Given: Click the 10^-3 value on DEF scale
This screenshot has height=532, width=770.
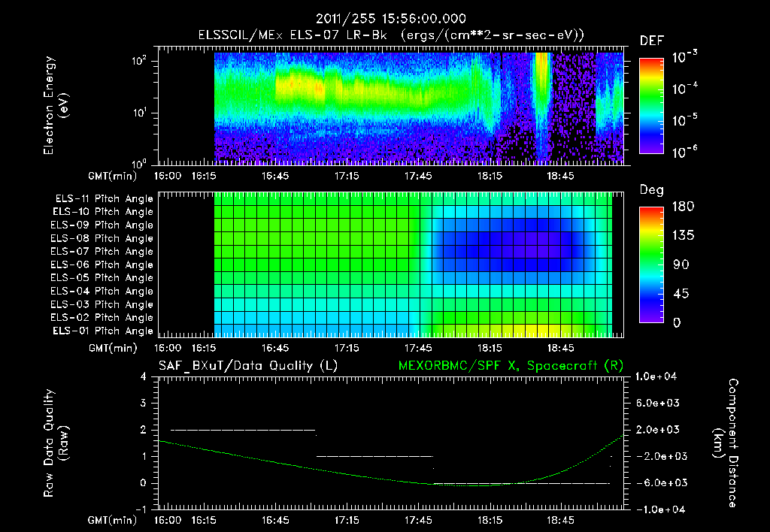Looking at the screenshot, I should (684, 57).
